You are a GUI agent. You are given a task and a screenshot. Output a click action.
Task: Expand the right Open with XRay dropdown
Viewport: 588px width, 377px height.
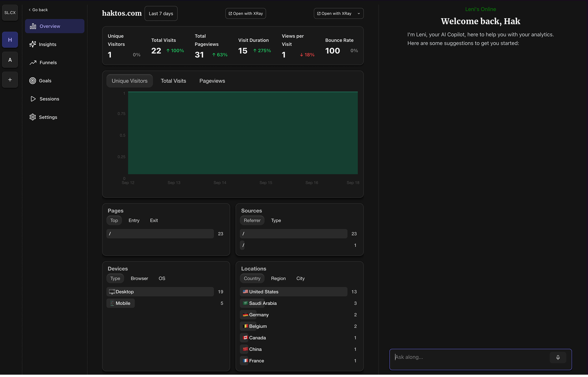tap(359, 13)
